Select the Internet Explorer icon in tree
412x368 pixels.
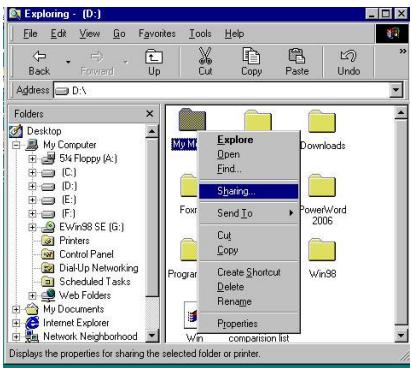(32, 323)
